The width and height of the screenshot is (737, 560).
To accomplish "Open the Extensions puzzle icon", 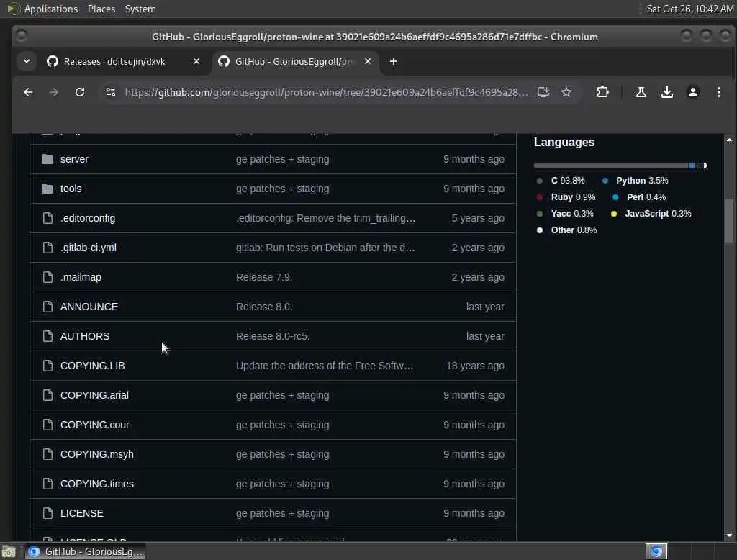I will (602, 92).
